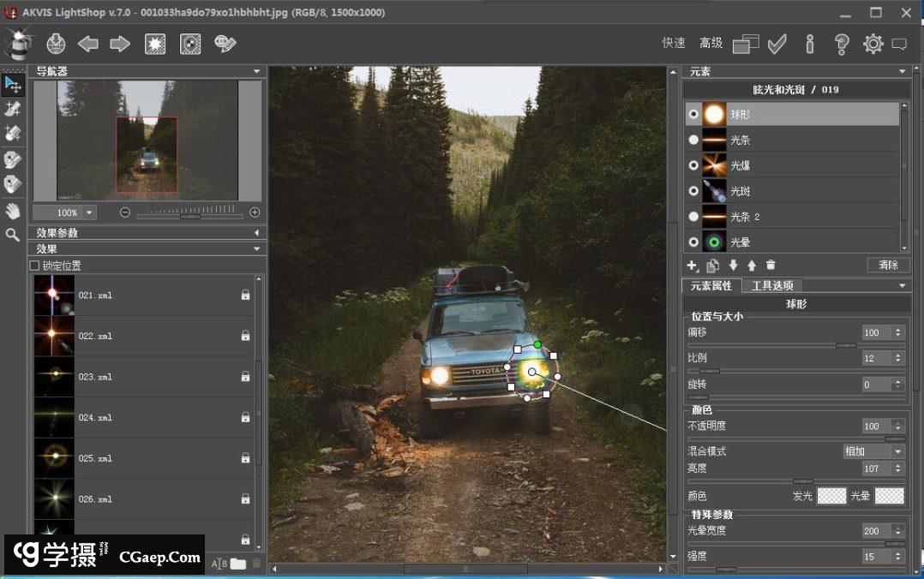Add a new element with plus icon
The image size is (924, 579).
tap(693, 266)
